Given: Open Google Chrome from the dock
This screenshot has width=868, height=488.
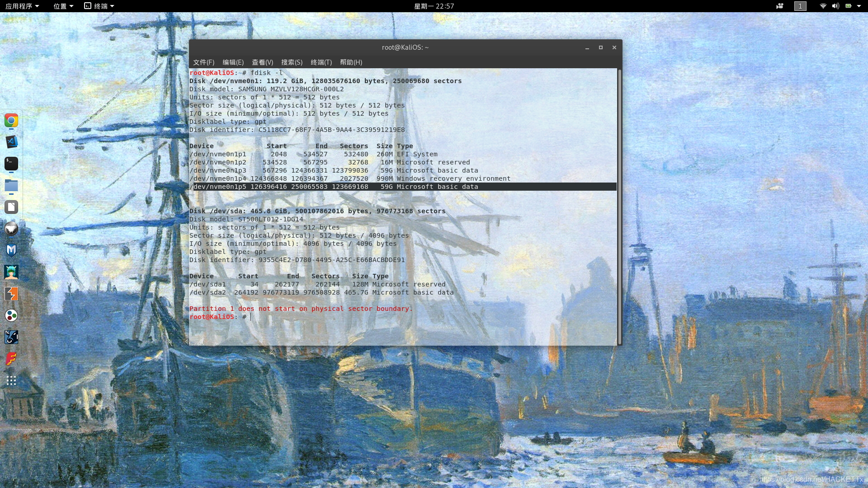Looking at the screenshot, I should point(11,120).
